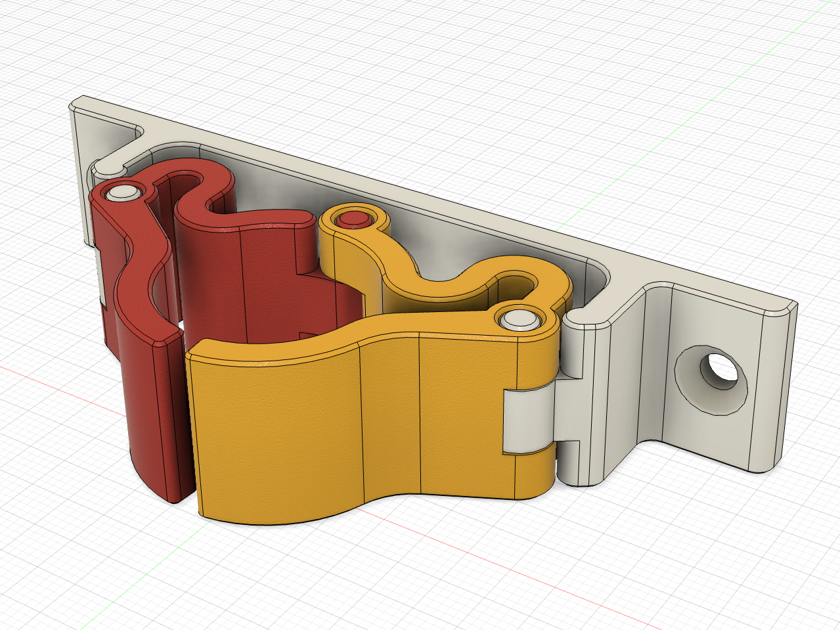Select the white pin atop the red jaw
The height and width of the screenshot is (630, 840).
click(x=123, y=192)
